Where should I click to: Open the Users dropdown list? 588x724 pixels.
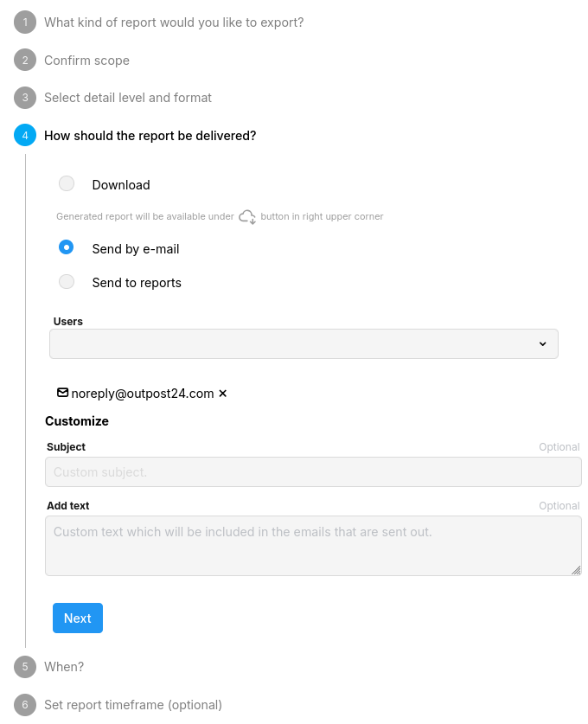point(304,344)
